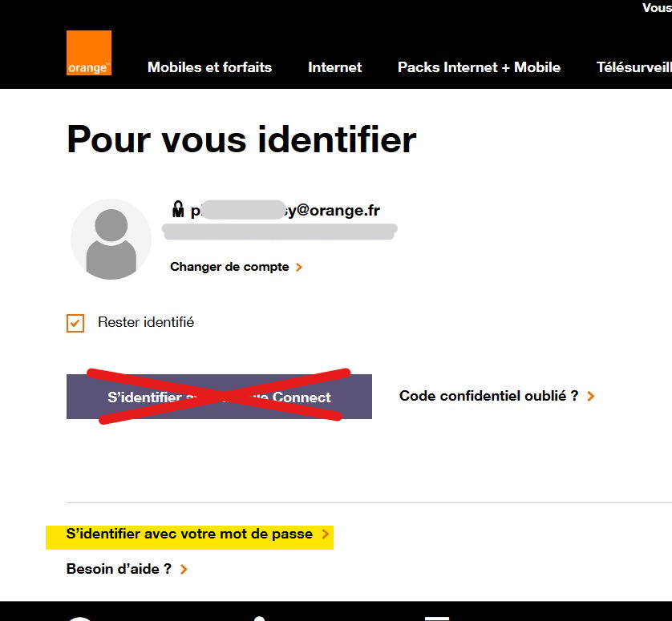672x621 pixels.
Task: Click S'identifier avec Mobile Connect button
Action: (219, 397)
